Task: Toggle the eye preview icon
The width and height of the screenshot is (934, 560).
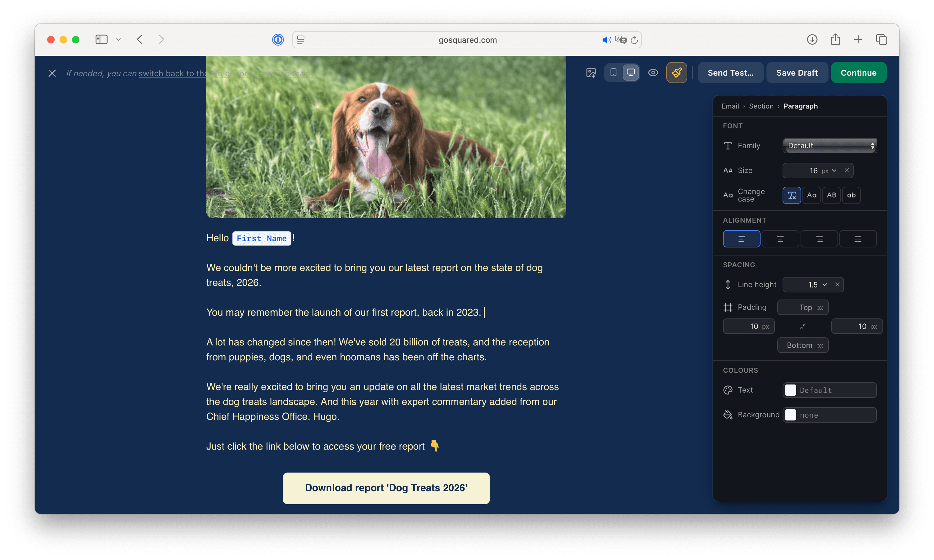Action: (x=653, y=73)
